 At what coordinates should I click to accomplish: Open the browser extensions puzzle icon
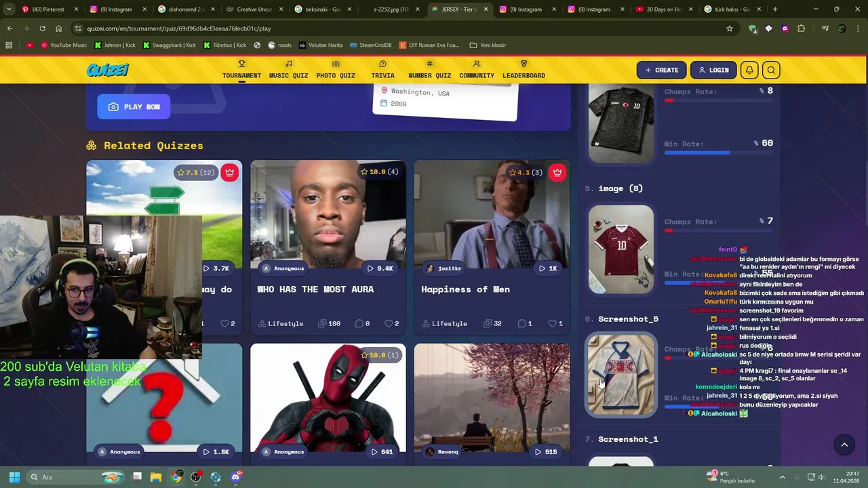point(801,28)
